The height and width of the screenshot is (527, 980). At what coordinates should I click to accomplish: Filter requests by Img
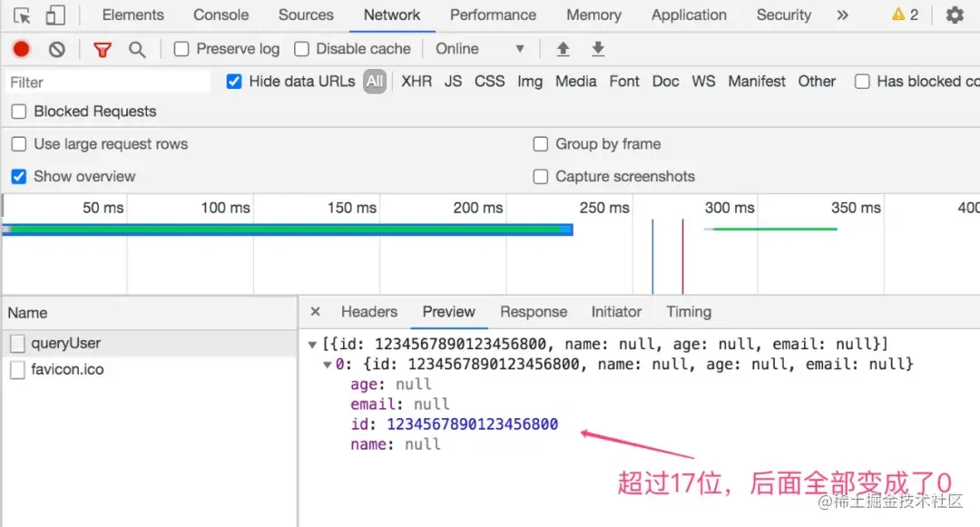pos(530,81)
